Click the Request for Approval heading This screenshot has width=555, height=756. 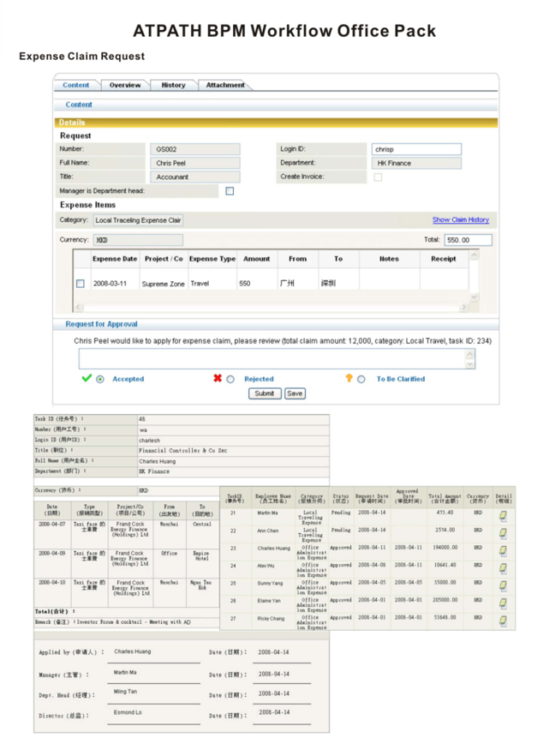[x=101, y=324]
